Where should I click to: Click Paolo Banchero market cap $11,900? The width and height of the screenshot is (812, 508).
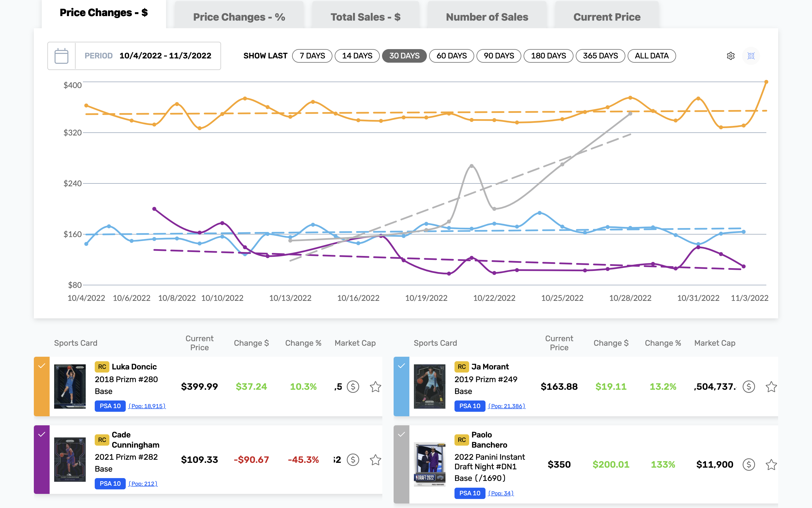(x=715, y=465)
